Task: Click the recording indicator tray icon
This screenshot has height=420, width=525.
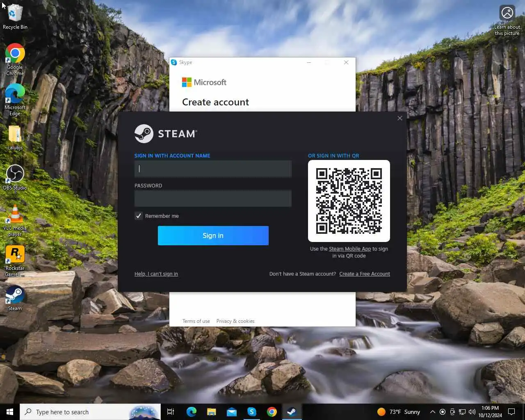Action: pyautogui.click(x=443, y=412)
